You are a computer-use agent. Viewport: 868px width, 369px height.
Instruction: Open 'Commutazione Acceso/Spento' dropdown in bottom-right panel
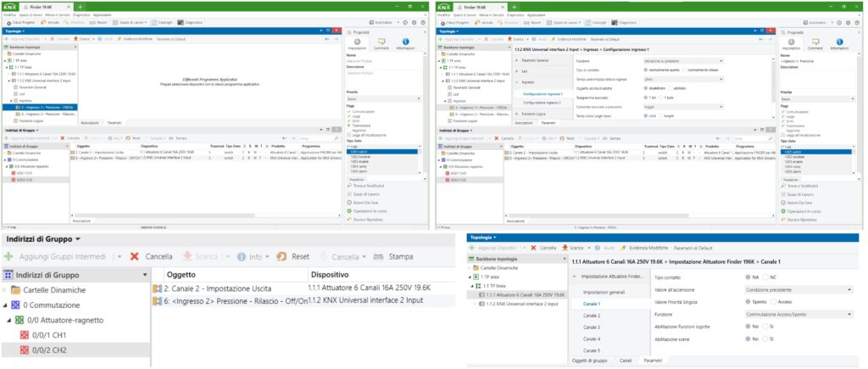pos(798,314)
